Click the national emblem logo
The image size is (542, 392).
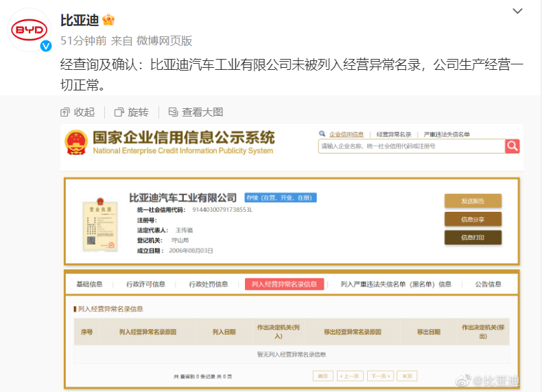[x=76, y=143]
